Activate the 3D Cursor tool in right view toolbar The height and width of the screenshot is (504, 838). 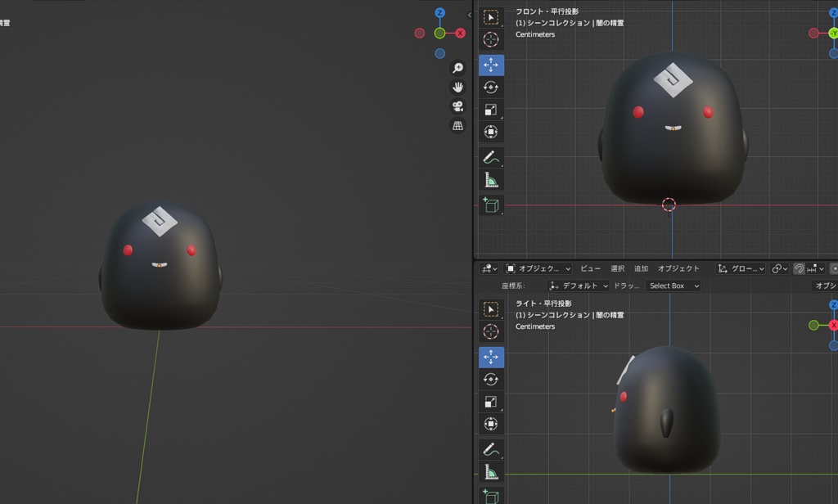click(491, 331)
